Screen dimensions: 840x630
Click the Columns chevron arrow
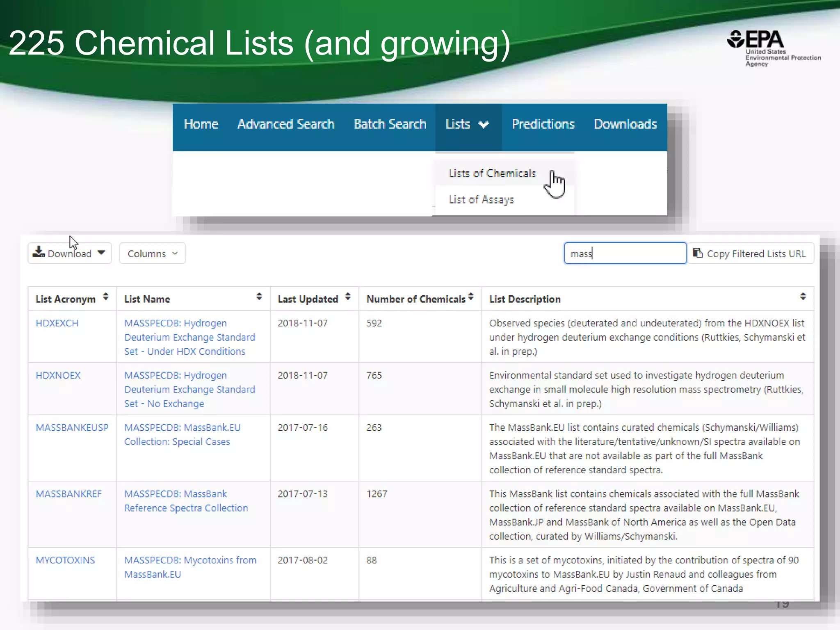[175, 253]
